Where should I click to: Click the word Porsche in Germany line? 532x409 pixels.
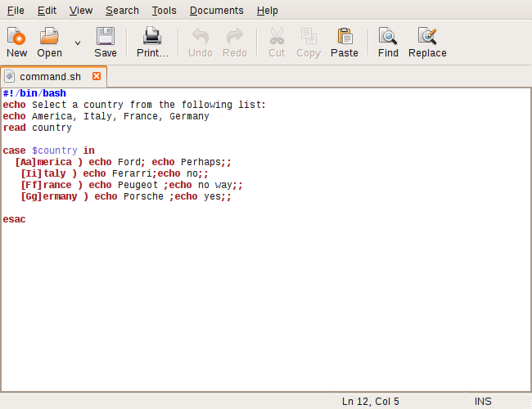(x=143, y=196)
